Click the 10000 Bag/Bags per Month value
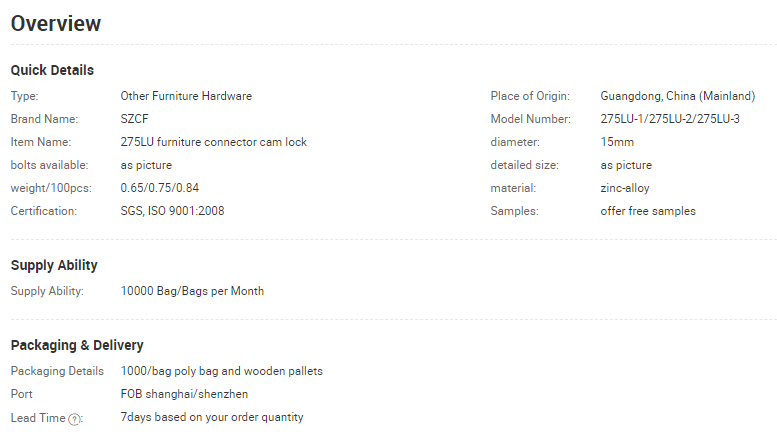The height and width of the screenshot is (445, 777). point(192,291)
